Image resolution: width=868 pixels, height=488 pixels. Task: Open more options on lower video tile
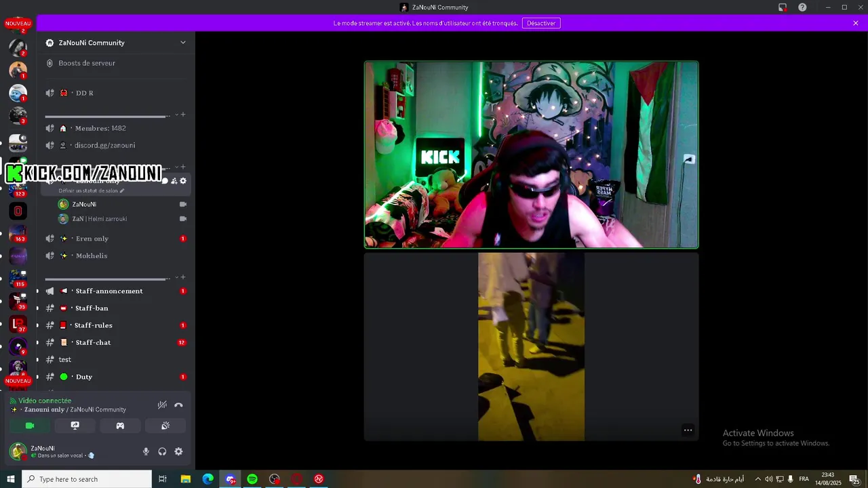click(688, 430)
